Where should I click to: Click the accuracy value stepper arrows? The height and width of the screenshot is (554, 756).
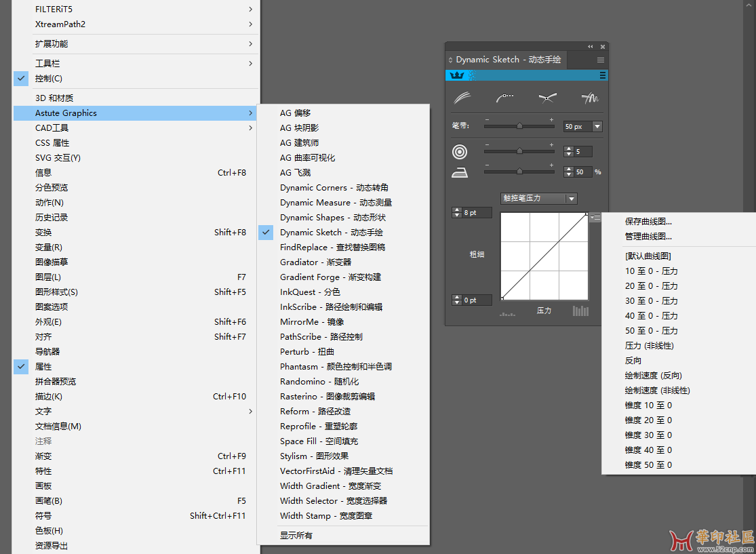click(x=569, y=152)
